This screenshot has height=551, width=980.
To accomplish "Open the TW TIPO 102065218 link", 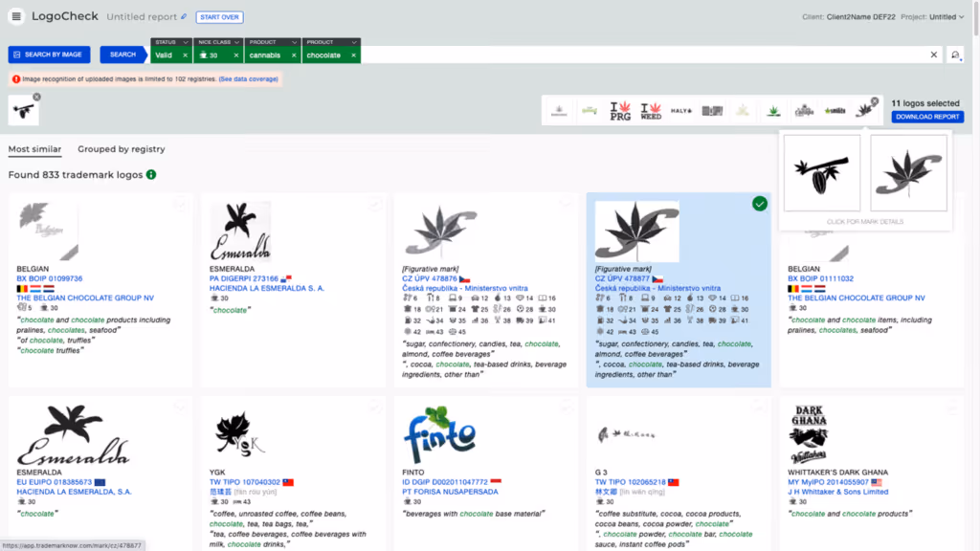I will (x=630, y=482).
